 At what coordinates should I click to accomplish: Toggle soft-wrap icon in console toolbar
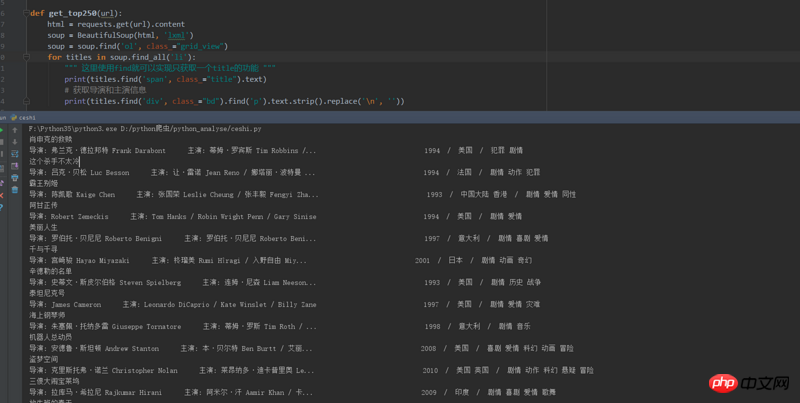(15, 153)
